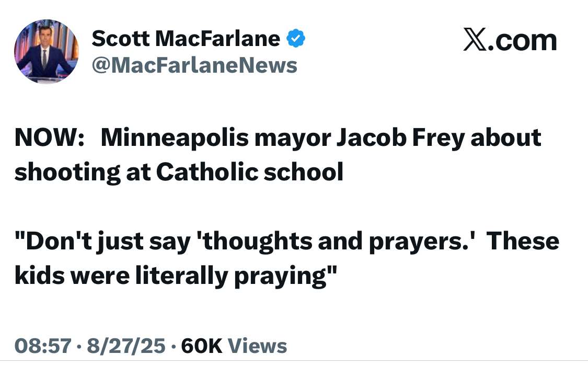Click the word shooting in the post
Screen dimensions: 588x366
67,172
